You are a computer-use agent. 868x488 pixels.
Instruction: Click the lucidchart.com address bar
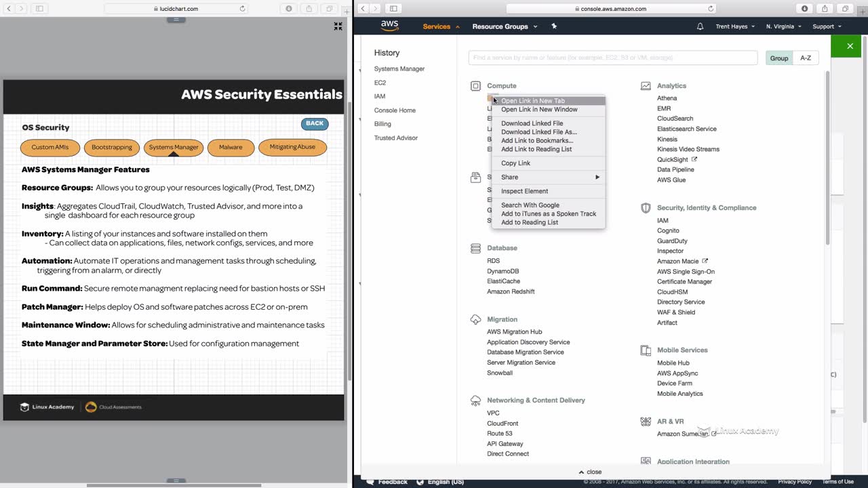(x=176, y=9)
